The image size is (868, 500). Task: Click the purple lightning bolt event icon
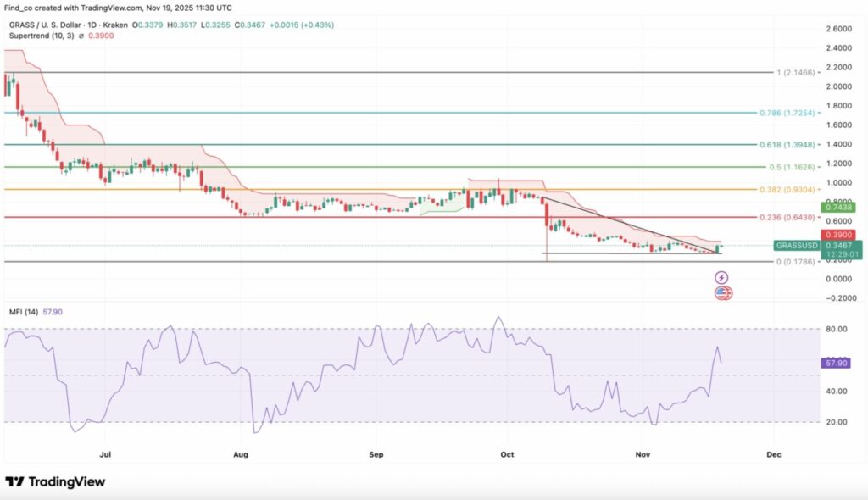(721, 277)
